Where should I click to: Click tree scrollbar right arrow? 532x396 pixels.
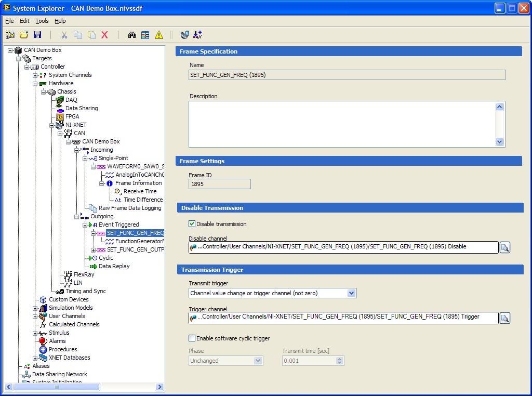(x=159, y=387)
